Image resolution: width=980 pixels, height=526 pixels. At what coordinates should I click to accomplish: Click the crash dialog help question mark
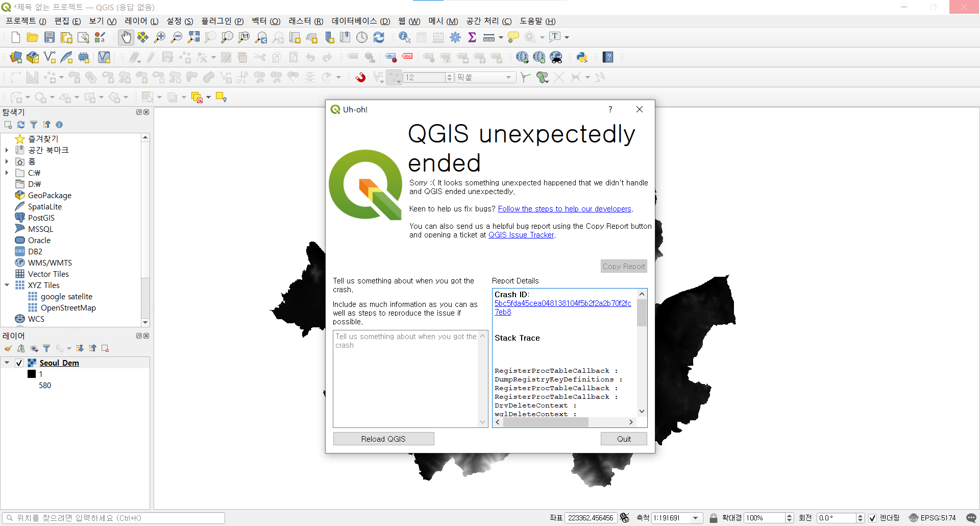(610, 109)
